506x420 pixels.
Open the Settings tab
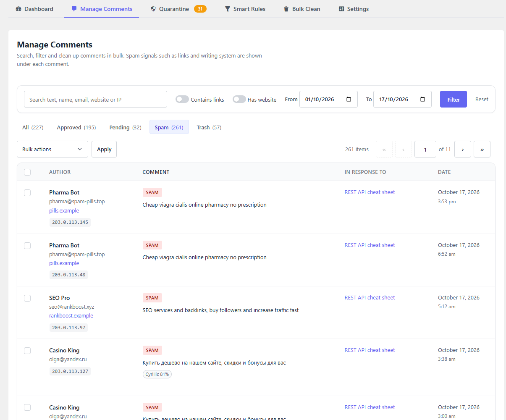[x=354, y=9]
